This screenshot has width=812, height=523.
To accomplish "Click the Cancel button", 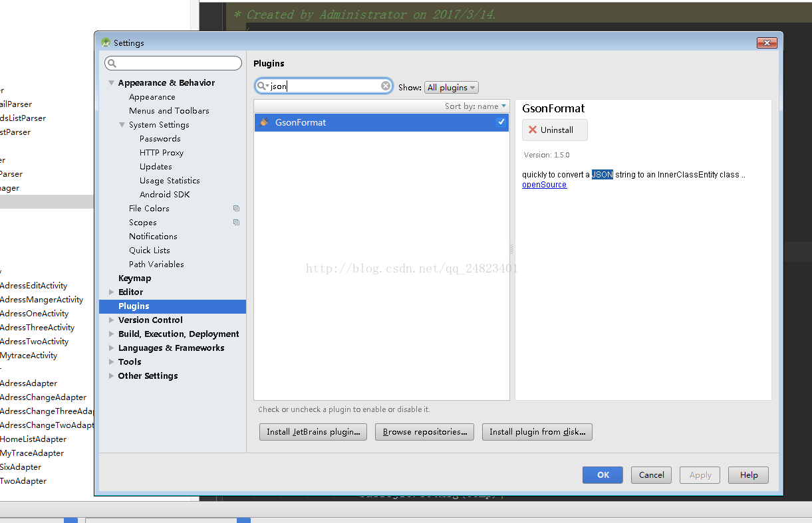I will (x=652, y=475).
